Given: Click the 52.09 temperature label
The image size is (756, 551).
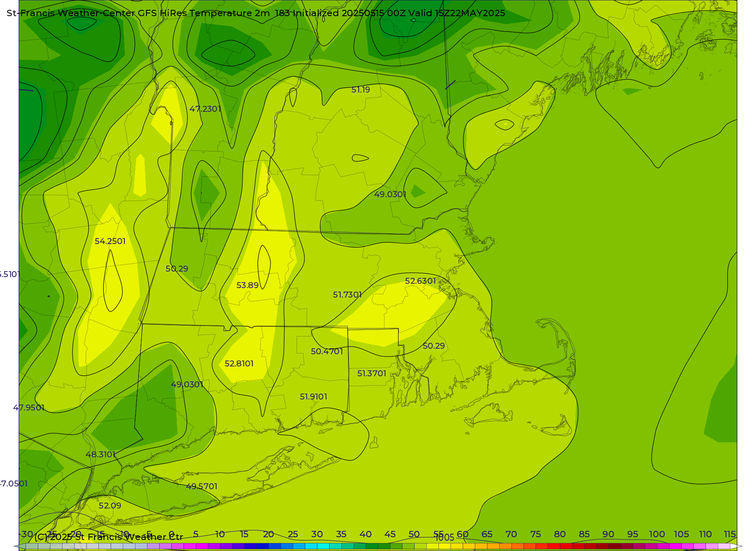Looking at the screenshot, I should [x=110, y=506].
